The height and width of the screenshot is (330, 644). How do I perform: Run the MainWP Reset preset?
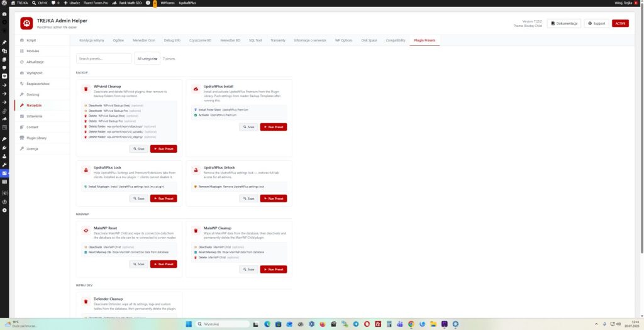164,264
